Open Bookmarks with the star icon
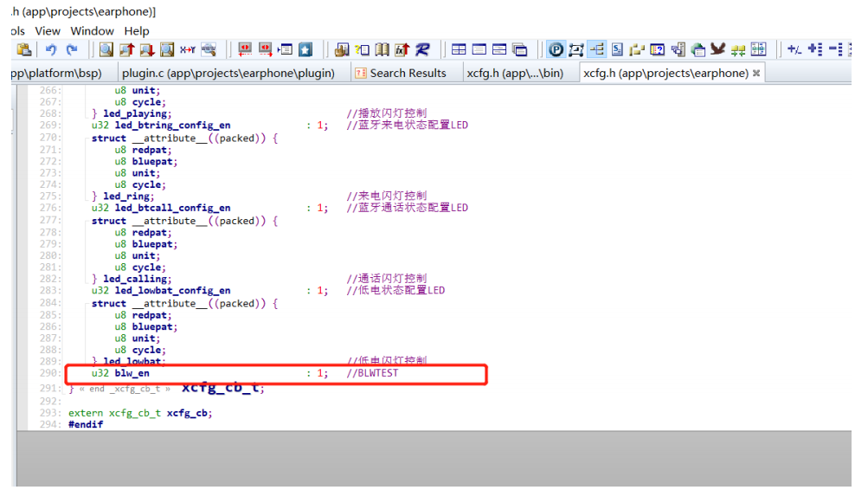Screen dimensions: 868x490 click(x=305, y=50)
